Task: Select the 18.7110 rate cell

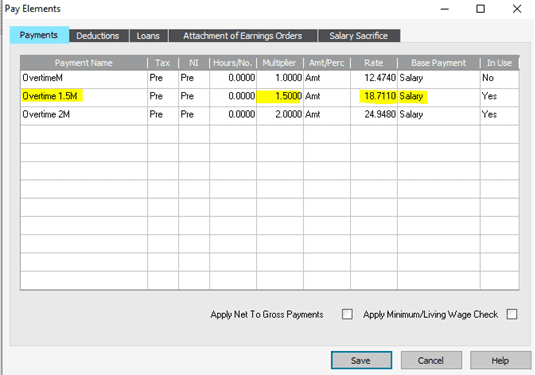Action: tap(374, 97)
